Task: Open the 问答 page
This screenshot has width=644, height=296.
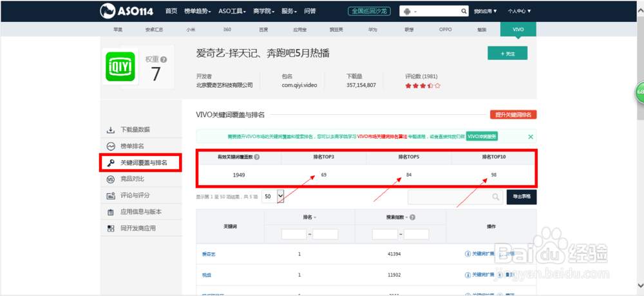Action: [310, 11]
